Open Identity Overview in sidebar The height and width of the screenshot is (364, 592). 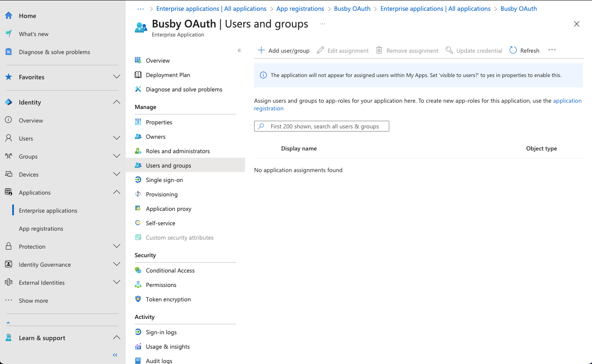tap(31, 120)
